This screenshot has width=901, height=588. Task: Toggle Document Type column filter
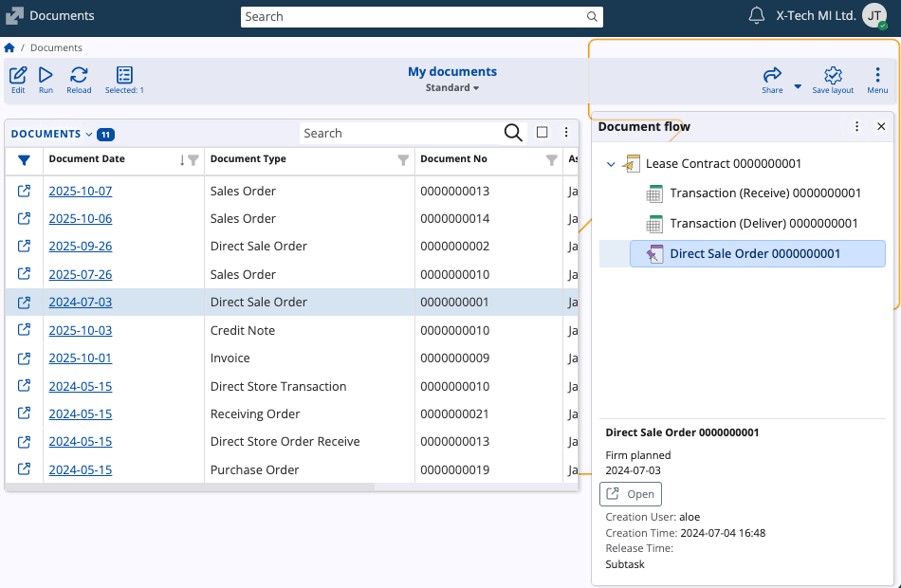tap(403, 160)
